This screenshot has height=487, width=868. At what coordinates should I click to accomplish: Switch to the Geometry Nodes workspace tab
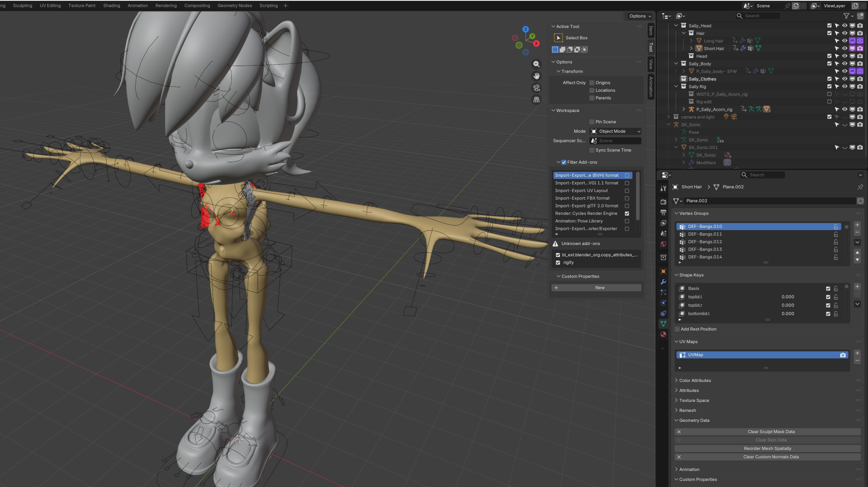(235, 6)
